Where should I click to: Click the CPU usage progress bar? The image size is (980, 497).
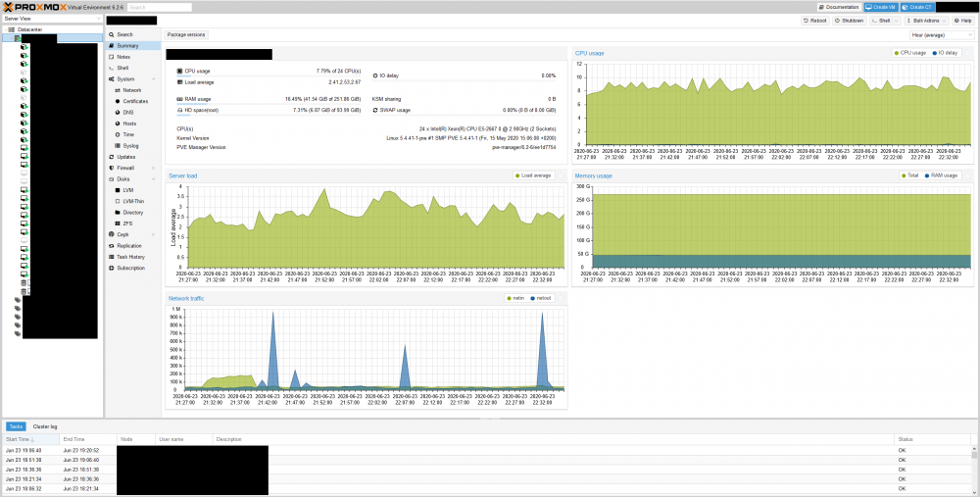tap(269, 76)
